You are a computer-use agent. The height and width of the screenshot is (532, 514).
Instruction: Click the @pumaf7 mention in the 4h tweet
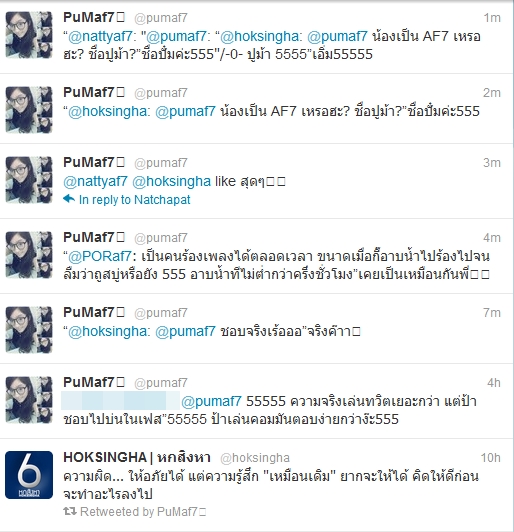[x=211, y=401]
